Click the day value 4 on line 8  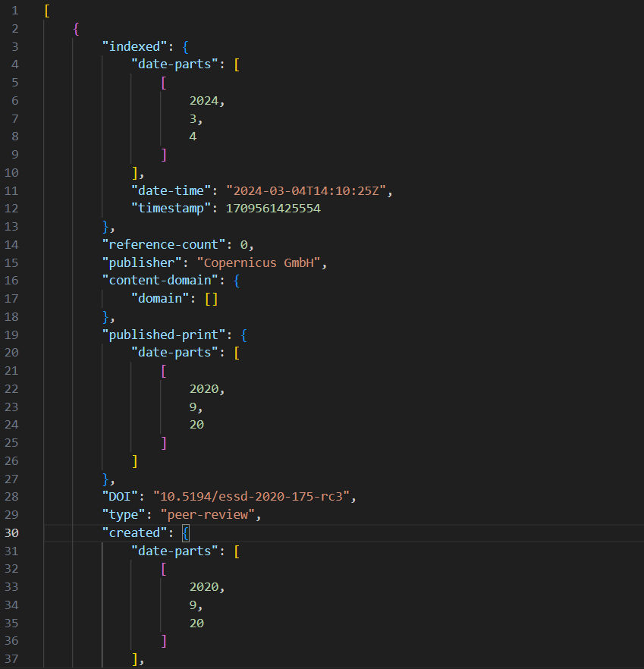[x=193, y=137]
